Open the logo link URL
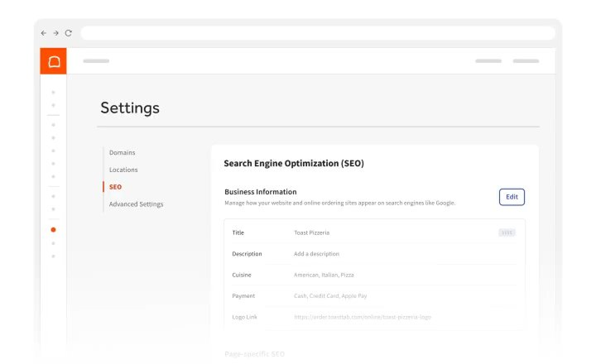 [363, 317]
